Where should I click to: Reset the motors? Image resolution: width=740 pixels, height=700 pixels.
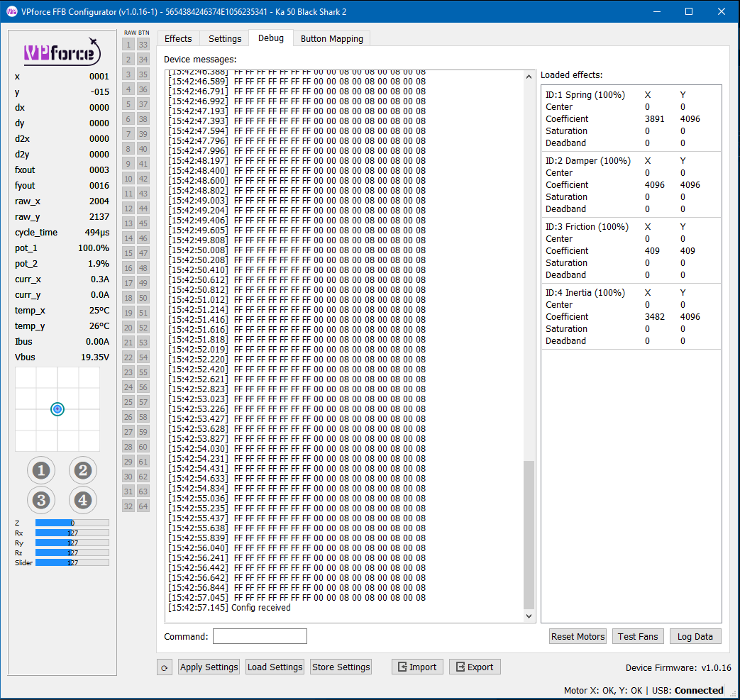578,636
